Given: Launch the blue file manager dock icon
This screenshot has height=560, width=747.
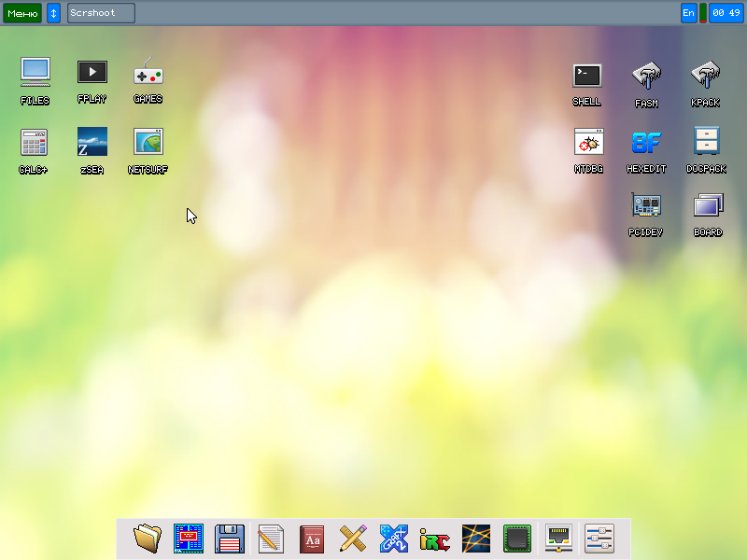Looking at the screenshot, I should (x=189, y=539).
